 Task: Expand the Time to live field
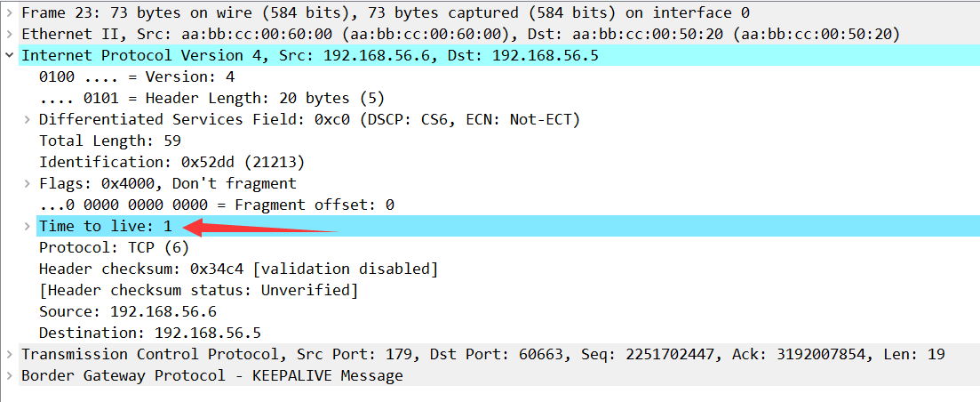pos(27,226)
